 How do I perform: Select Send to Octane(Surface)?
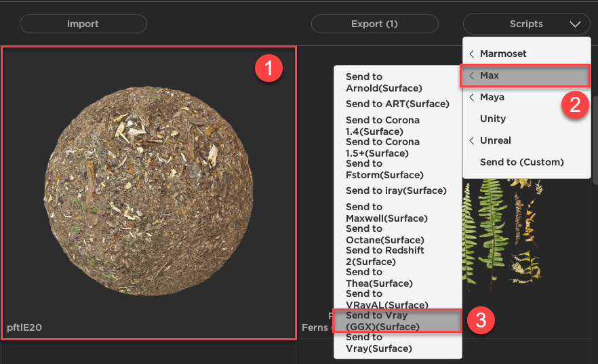[384, 234]
